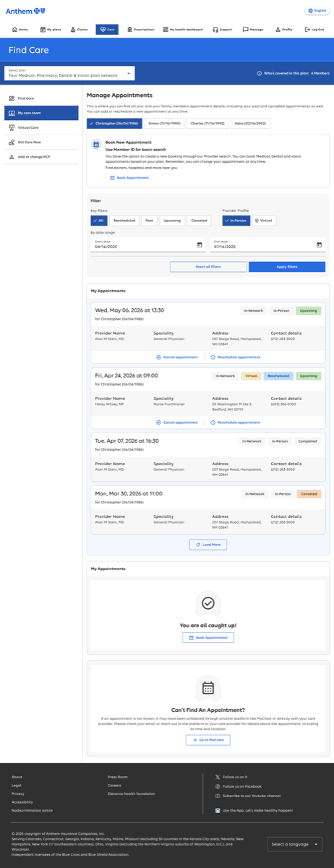
Task: Reschedule the Apr 24, 2026 appointment
Action: (x=235, y=422)
